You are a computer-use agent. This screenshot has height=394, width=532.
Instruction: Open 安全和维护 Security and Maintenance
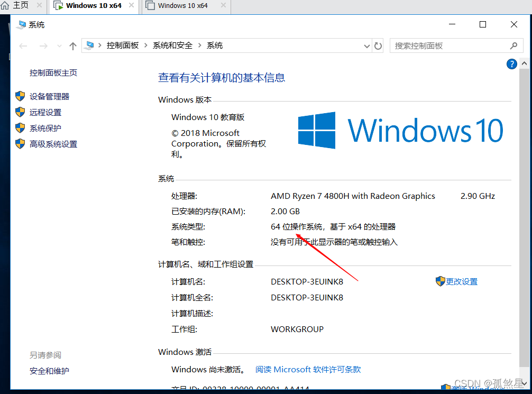coord(49,371)
